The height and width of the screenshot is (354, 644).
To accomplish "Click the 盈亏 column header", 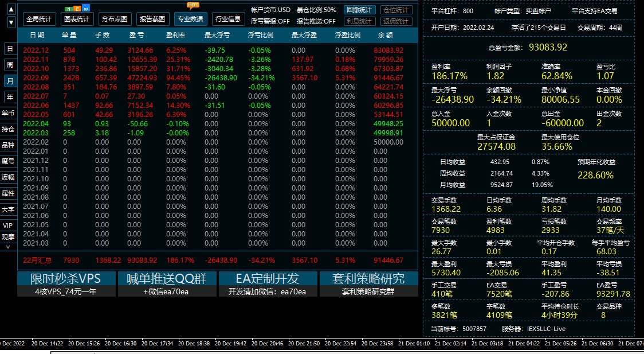I will pyautogui.click(x=136, y=36).
